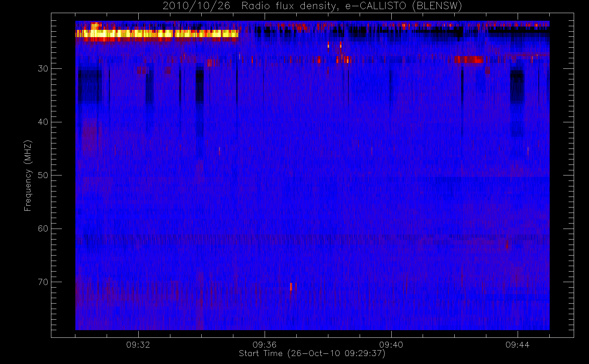
Task: Click the 'Start Time (26-Oct-10 09:29:37)' label
Action: (x=312, y=353)
